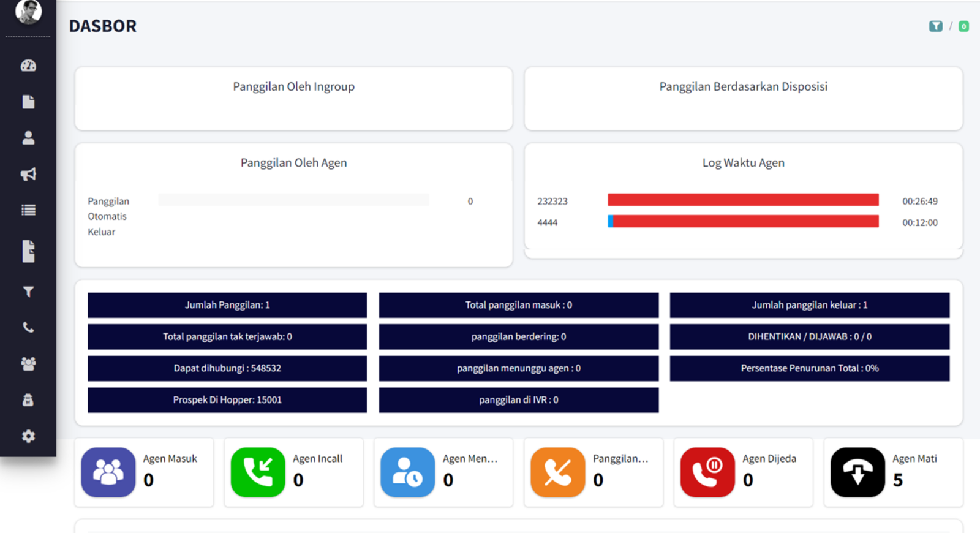Click the megaphone campaigns icon in sidebar
The width and height of the screenshot is (980, 533).
pos(28,175)
